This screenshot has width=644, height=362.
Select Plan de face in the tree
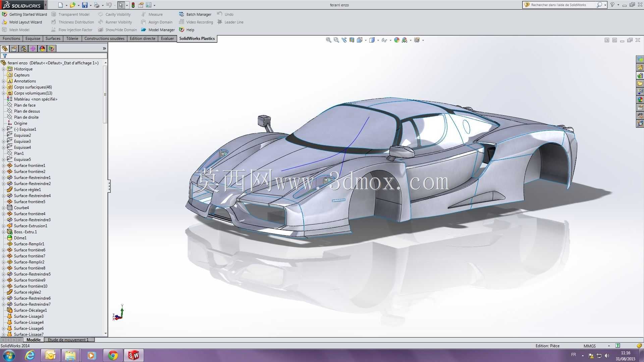pyautogui.click(x=24, y=105)
